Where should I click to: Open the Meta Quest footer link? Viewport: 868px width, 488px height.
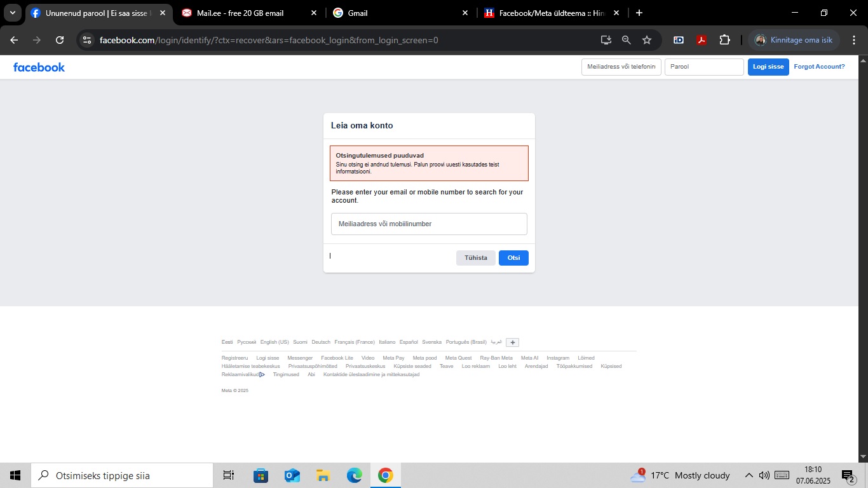coord(459,358)
